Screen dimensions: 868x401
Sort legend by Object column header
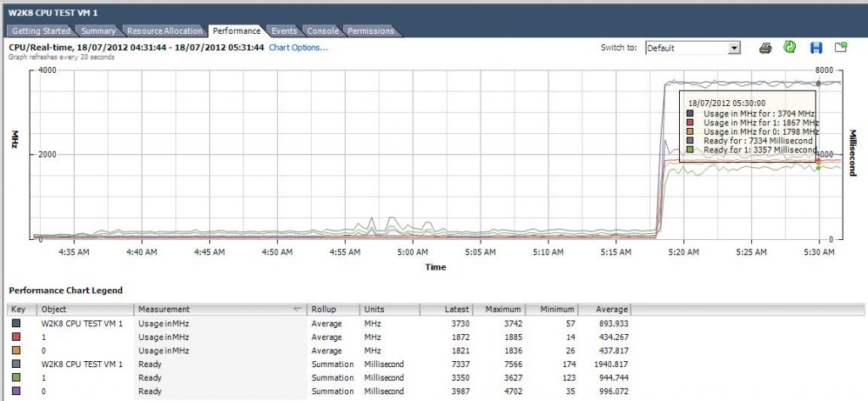(86, 309)
